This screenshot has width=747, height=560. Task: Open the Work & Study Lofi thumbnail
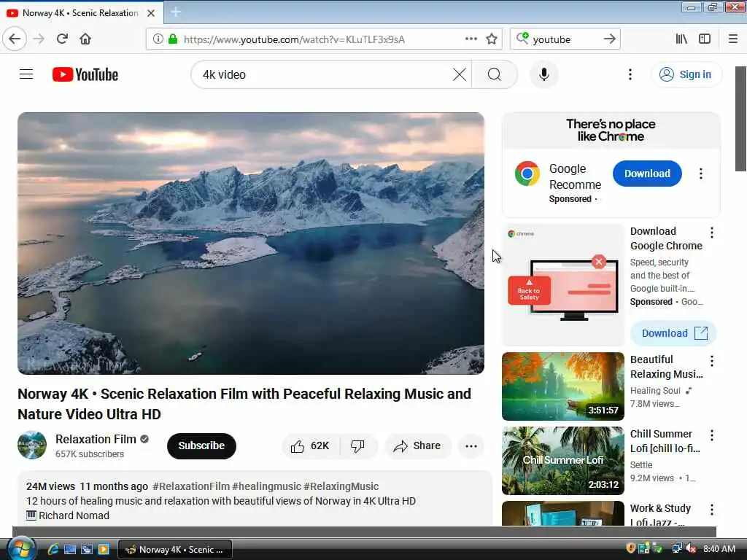[x=562, y=513]
